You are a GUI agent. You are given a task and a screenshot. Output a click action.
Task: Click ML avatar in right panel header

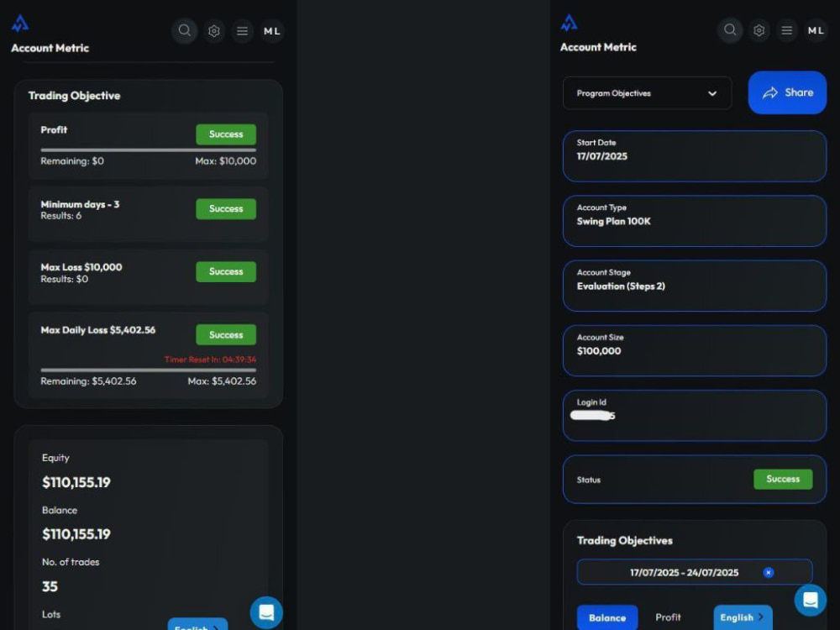point(816,30)
